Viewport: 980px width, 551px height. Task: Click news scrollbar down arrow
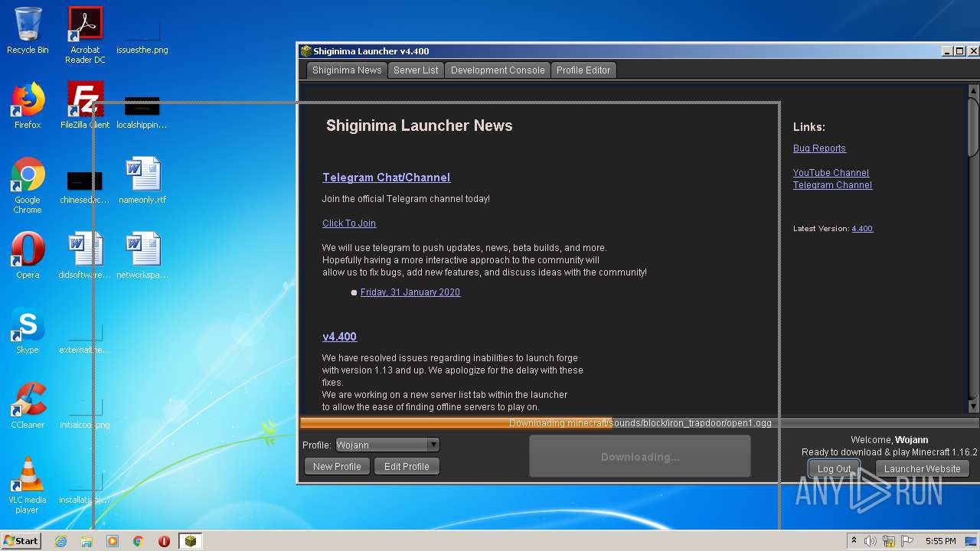pyautogui.click(x=974, y=407)
